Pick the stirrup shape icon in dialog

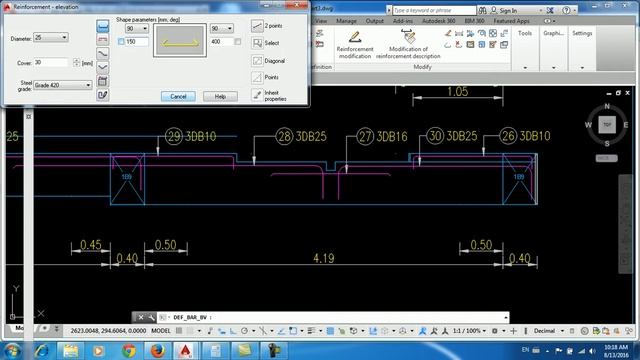[103, 81]
